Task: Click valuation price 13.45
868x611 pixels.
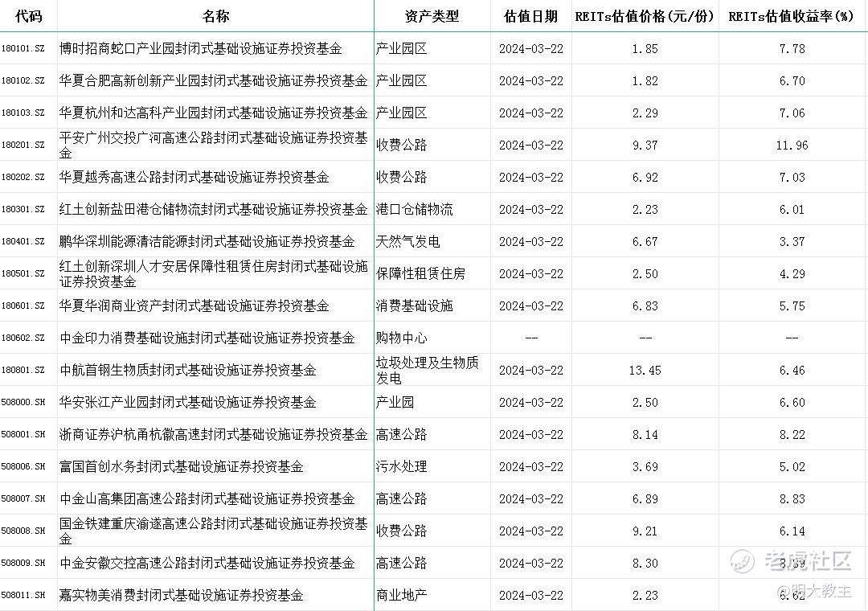Action: pos(645,370)
